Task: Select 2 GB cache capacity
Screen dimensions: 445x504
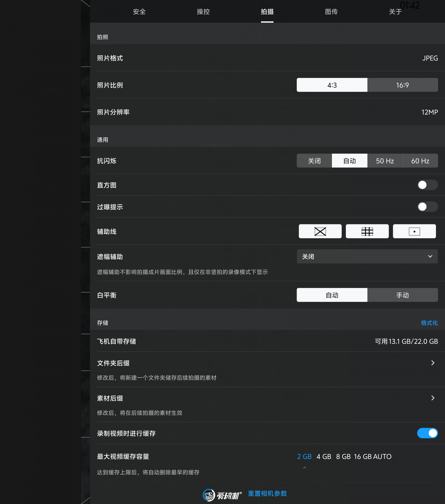Action: pos(304,457)
